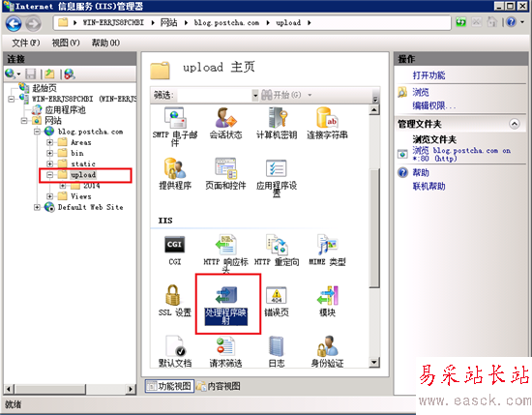Screen dimensions: 532x415
Task: Click the 网站 breadcrumb segment
Action: (168, 23)
